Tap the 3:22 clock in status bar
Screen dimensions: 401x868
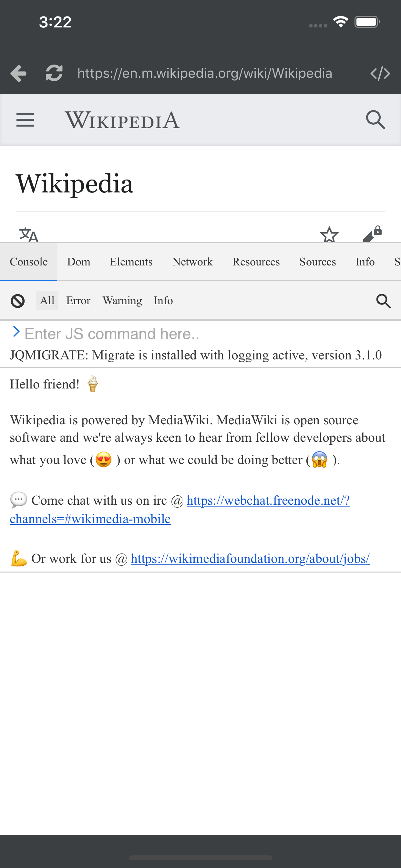click(x=55, y=22)
